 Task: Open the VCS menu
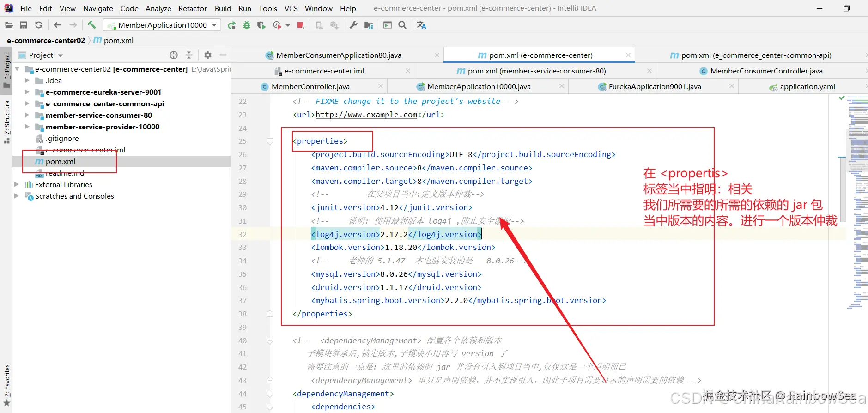point(291,8)
